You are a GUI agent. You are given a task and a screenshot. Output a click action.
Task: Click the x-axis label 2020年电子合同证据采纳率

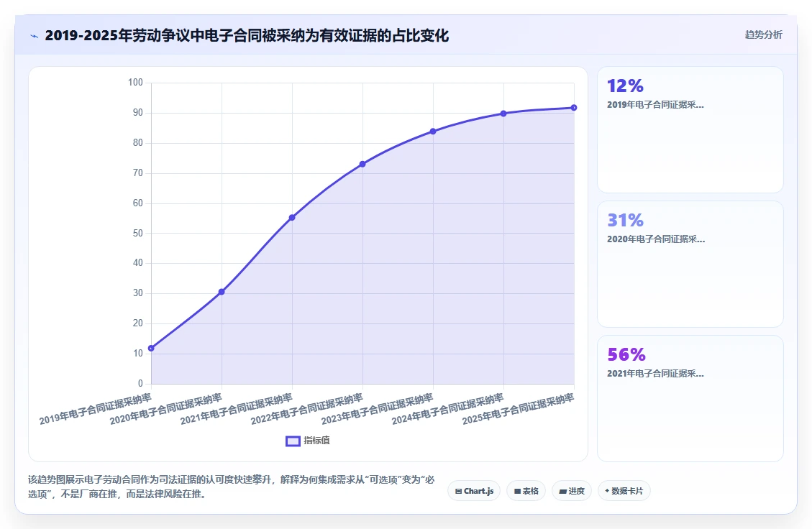click(x=165, y=409)
